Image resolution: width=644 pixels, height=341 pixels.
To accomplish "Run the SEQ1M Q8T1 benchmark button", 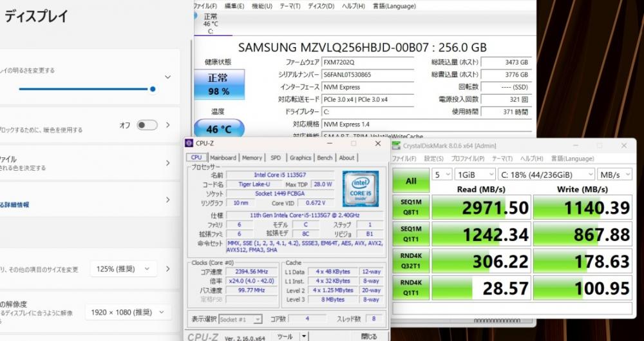I will click(x=411, y=207).
